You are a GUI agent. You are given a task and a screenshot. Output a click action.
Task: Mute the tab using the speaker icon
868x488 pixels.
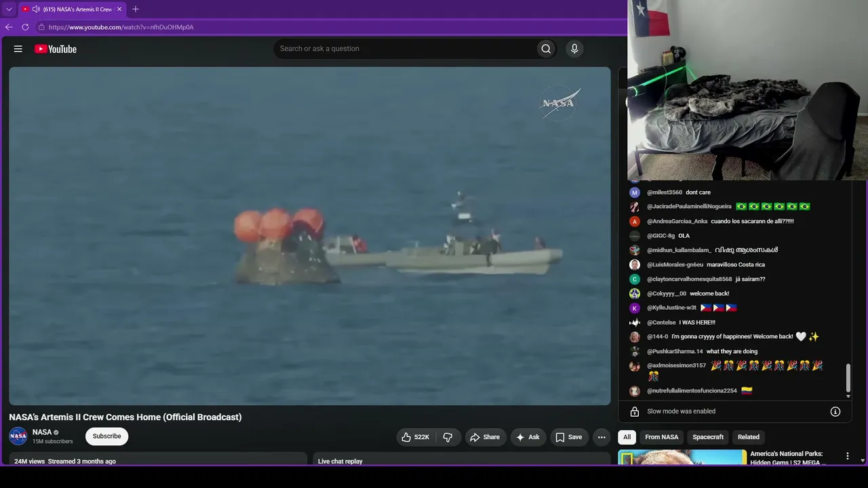tap(36, 9)
